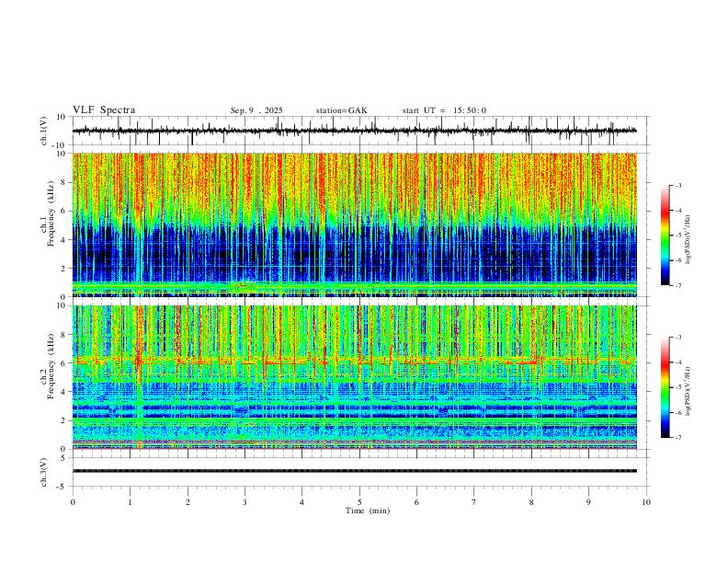Click the ch.1 PSD color scale bar
The image size is (728, 563).
[665, 236]
